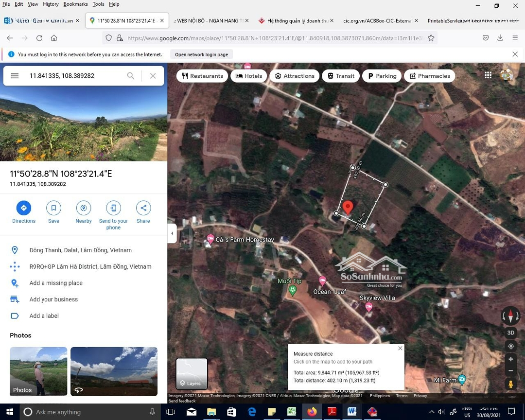Toggle the 3D map view
This screenshot has width=525, height=420.
pyautogui.click(x=510, y=333)
